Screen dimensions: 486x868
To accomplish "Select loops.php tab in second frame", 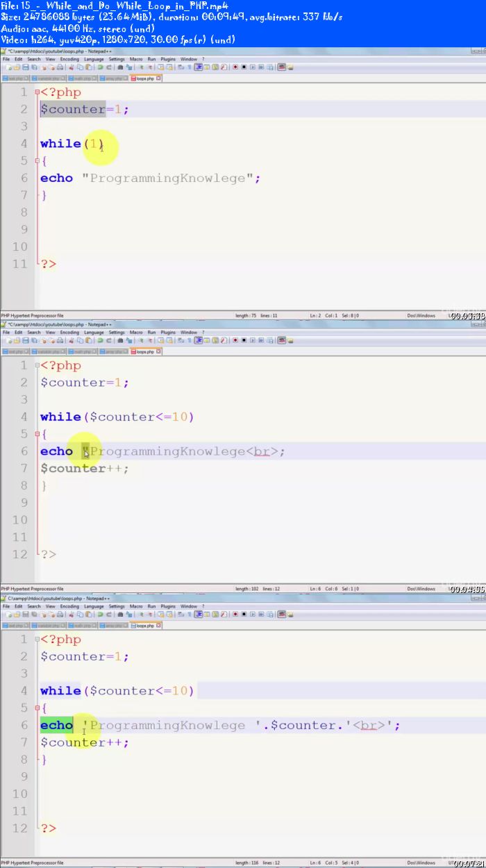I will click(146, 352).
